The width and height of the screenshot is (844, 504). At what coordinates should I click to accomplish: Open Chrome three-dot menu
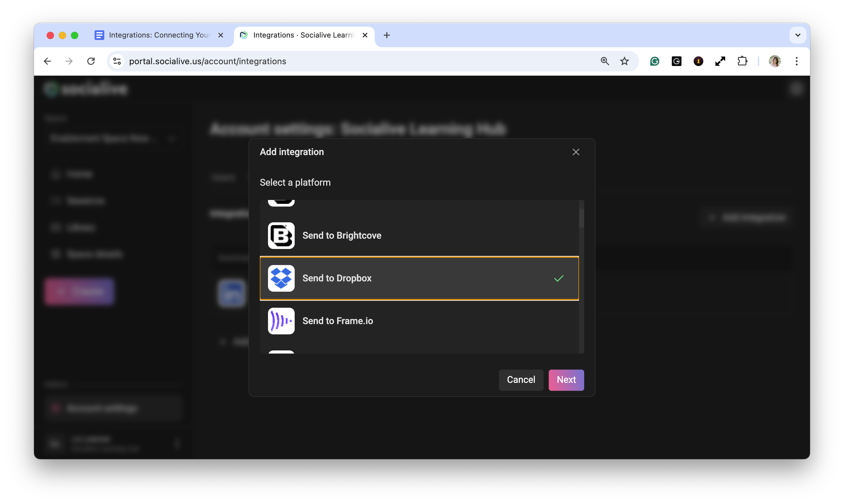pos(796,61)
